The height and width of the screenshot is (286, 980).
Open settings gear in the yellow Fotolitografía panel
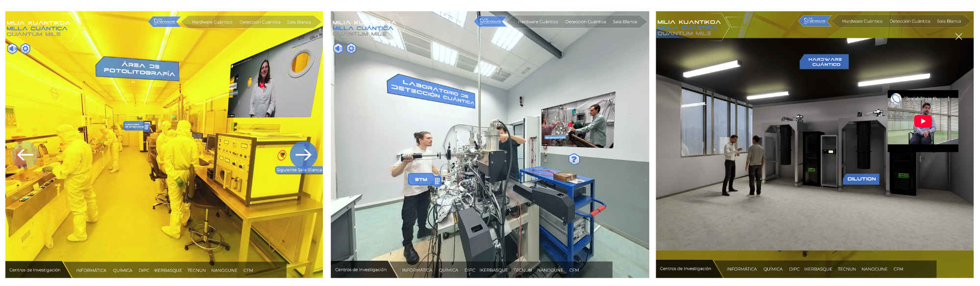tap(25, 49)
